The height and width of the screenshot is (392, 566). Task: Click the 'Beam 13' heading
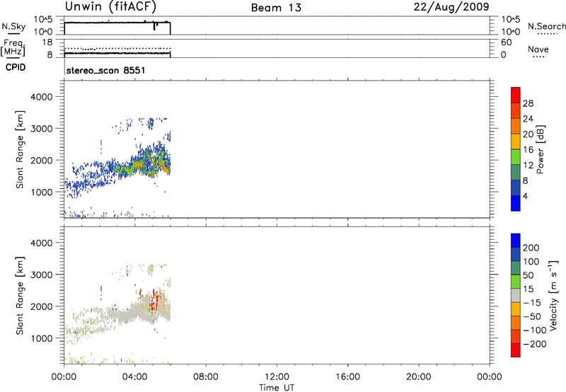tap(276, 8)
